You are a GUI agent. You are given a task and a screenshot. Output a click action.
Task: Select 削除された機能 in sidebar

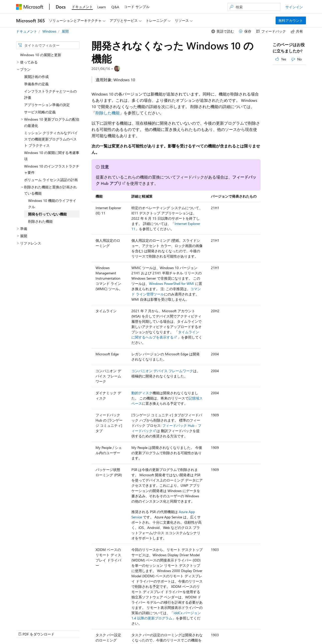(x=40, y=221)
